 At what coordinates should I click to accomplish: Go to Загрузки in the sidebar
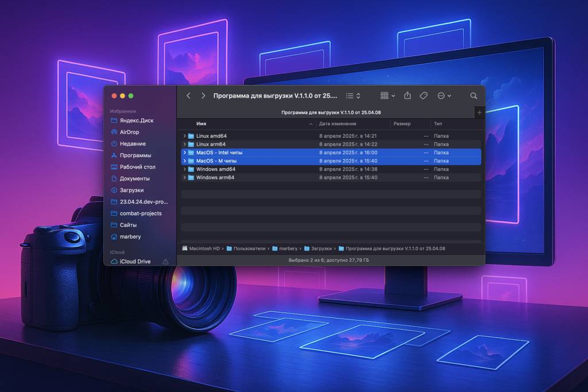tap(131, 190)
